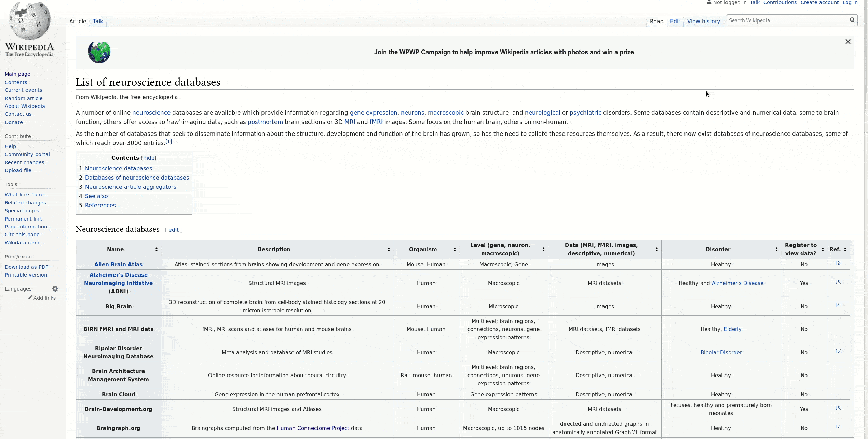Open the View history tab
The height and width of the screenshot is (439, 868).
[703, 21]
